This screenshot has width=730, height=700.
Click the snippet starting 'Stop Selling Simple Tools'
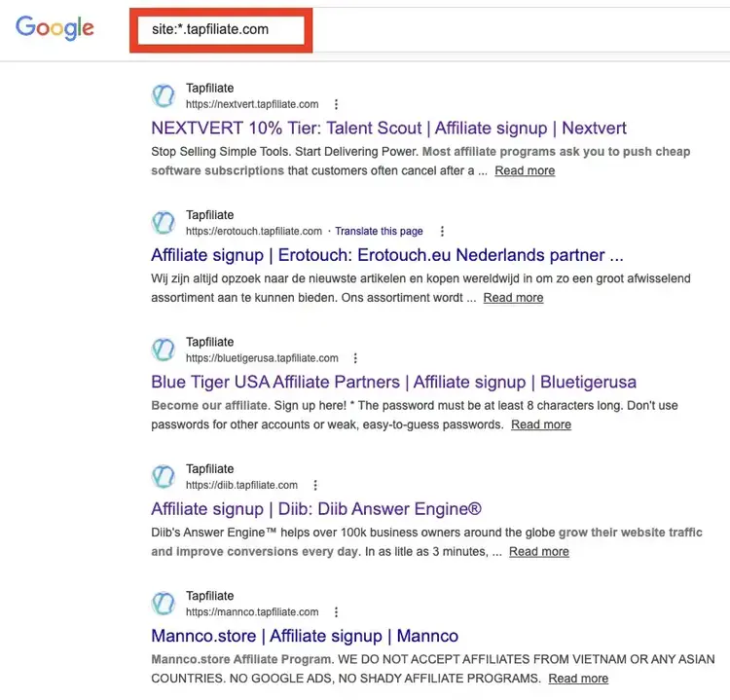coord(420,162)
